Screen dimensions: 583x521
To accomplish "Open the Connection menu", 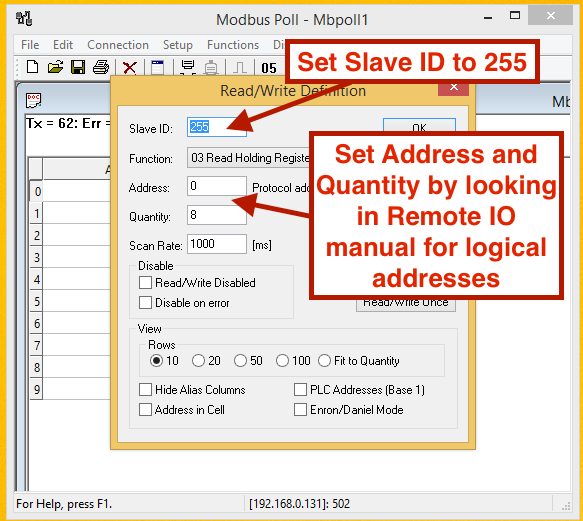I will coord(118,45).
